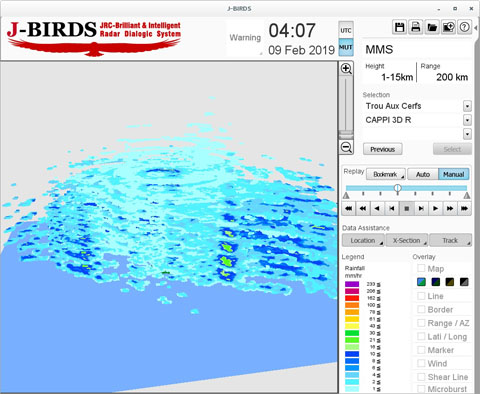Toggle the Wind overlay checkbox
Image resolution: width=480 pixels, height=394 pixels.
point(421,363)
